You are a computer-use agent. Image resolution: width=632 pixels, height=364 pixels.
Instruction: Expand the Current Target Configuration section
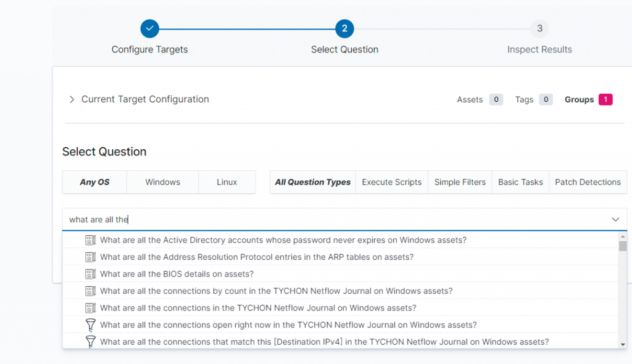coord(72,99)
